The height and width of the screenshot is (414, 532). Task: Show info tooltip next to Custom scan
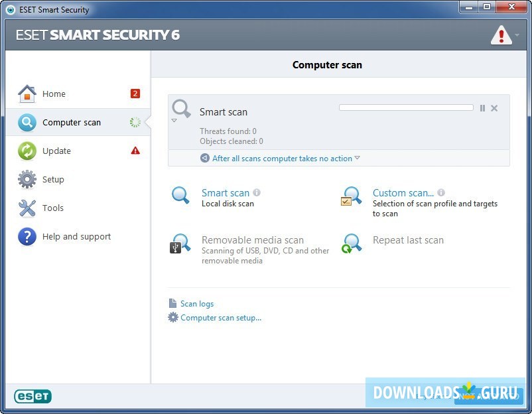441,192
